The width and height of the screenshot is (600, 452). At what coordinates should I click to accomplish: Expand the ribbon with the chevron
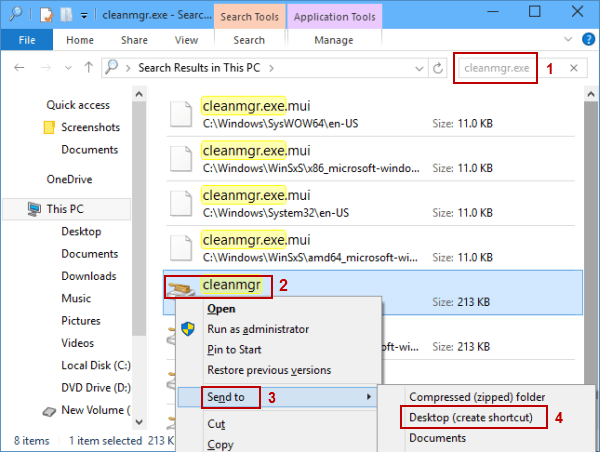click(x=568, y=39)
